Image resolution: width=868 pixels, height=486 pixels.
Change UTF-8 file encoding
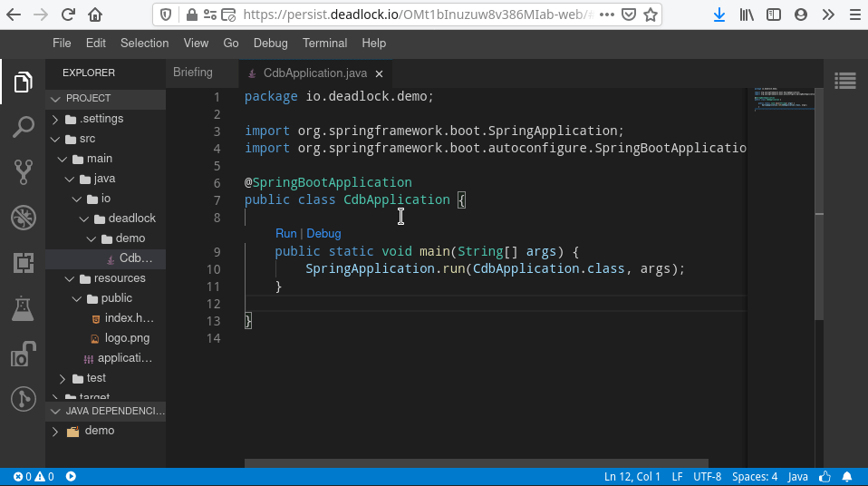coord(707,477)
